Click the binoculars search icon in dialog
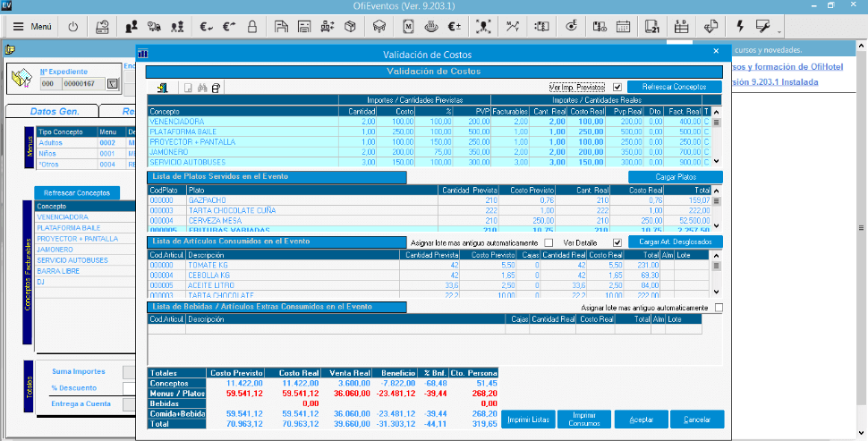Screen dimensions: 868x441 [202, 88]
